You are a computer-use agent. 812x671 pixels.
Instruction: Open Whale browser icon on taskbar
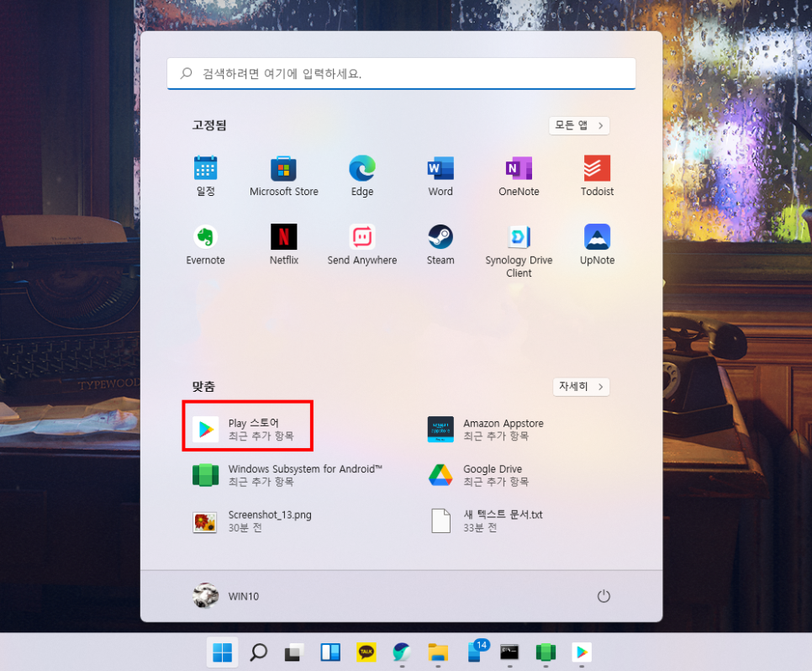tap(402, 652)
